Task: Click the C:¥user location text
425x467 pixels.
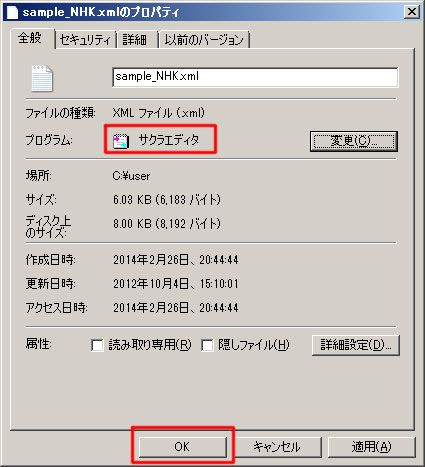Action: pos(131,176)
